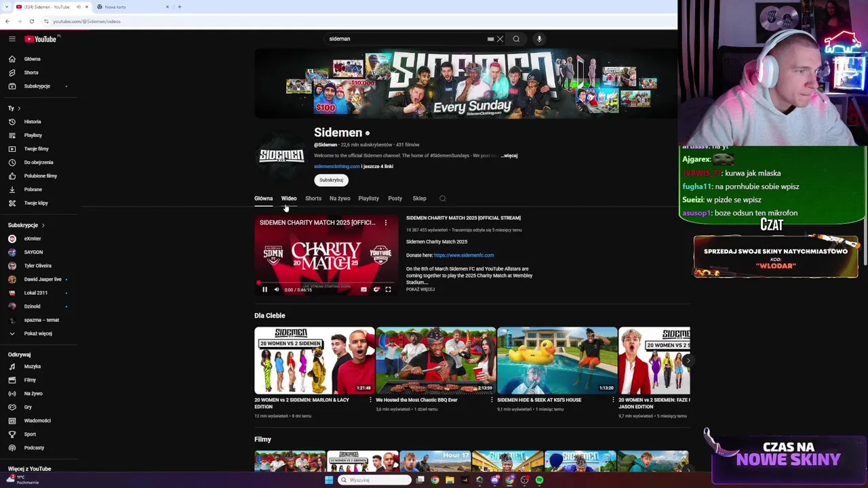Image resolution: width=868 pixels, height=488 pixels.
Task: Open the YouTube hamburger guide menu
Action: click(x=12, y=39)
